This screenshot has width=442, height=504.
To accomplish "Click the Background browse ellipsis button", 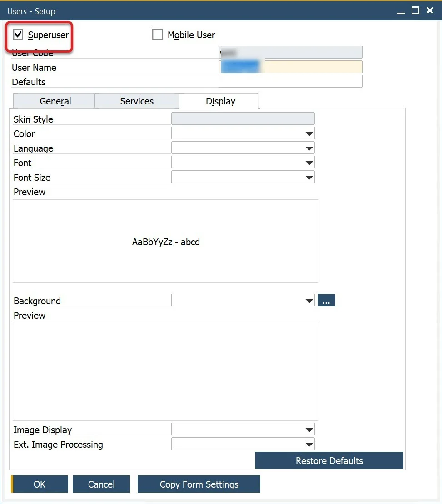I will coord(326,300).
